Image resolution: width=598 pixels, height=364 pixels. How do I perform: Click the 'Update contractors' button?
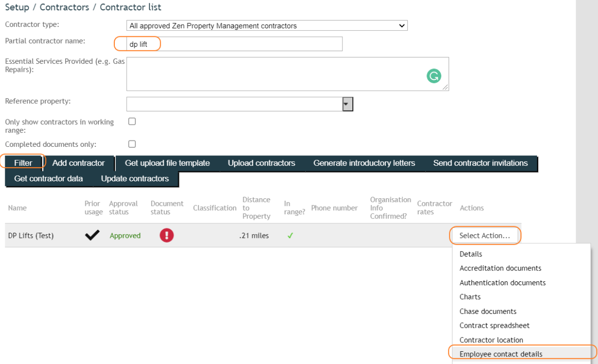[x=135, y=178]
